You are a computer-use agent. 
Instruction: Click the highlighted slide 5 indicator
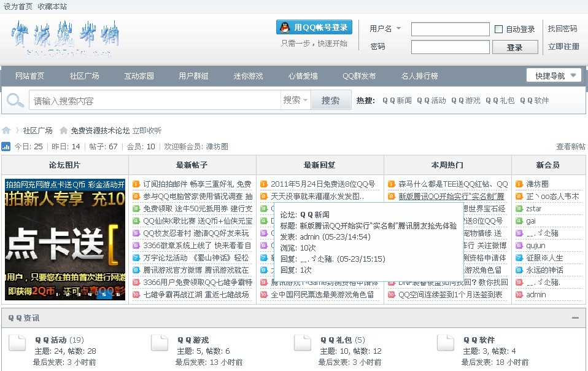pos(104,294)
